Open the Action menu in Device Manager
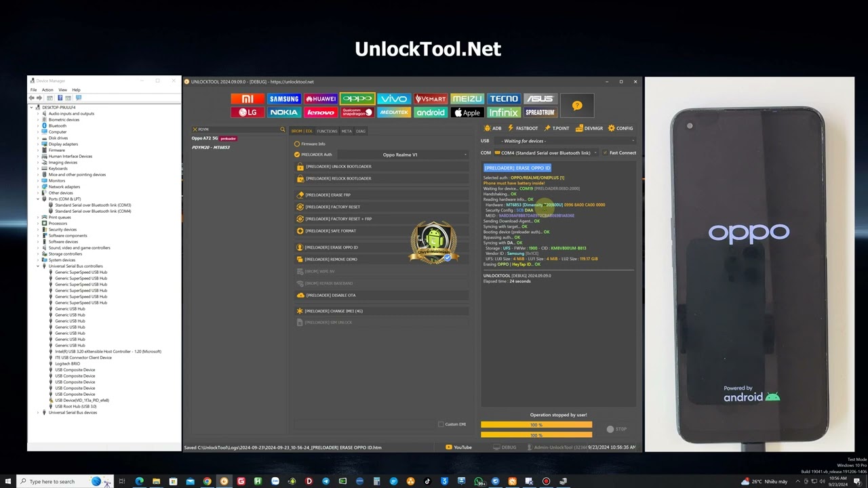The height and width of the screenshot is (488, 868). [47, 89]
